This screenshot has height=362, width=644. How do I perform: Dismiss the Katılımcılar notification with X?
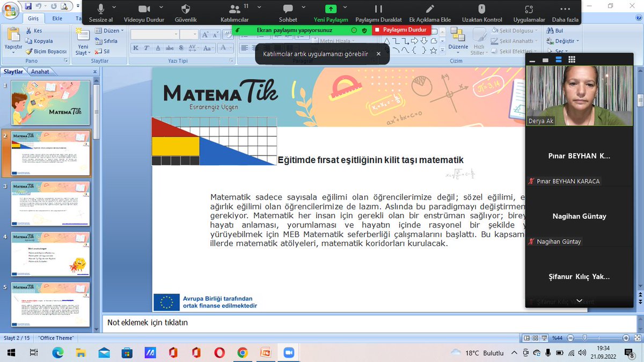pyautogui.click(x=378, y=54)
